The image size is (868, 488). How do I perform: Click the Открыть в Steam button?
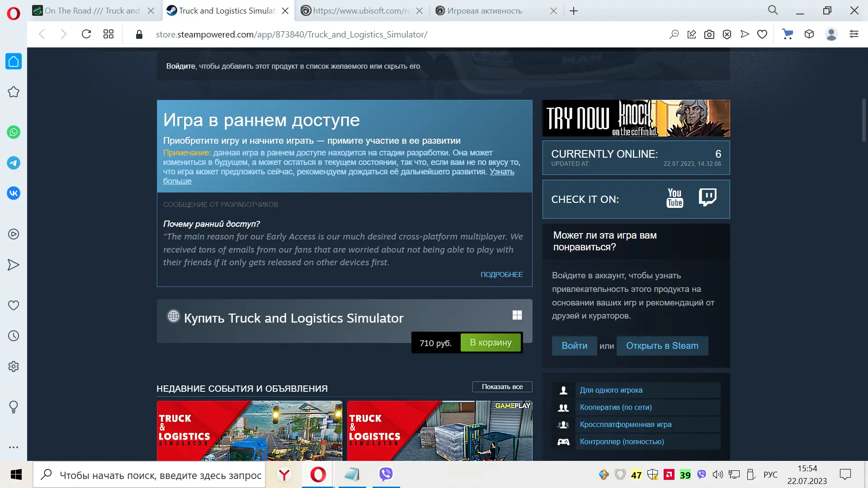pos(662,346)
